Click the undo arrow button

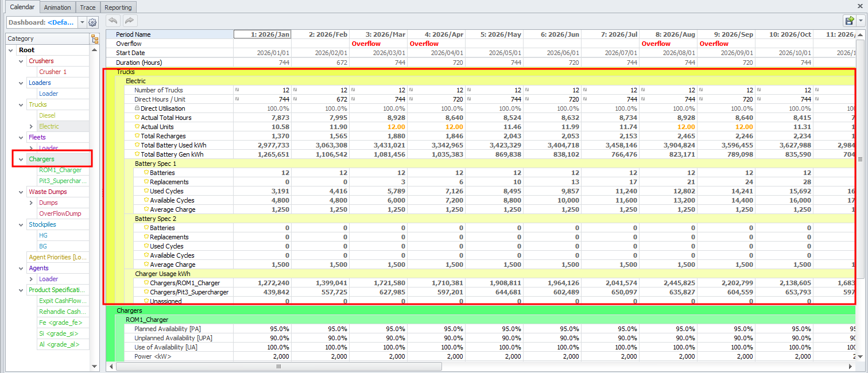[x=113, y=21]
